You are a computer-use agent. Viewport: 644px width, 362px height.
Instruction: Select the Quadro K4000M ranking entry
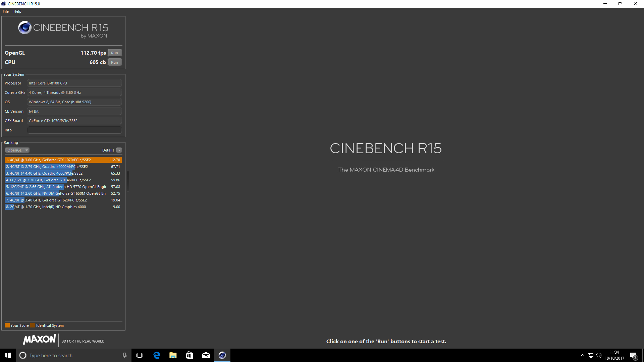tap(63, 167)
